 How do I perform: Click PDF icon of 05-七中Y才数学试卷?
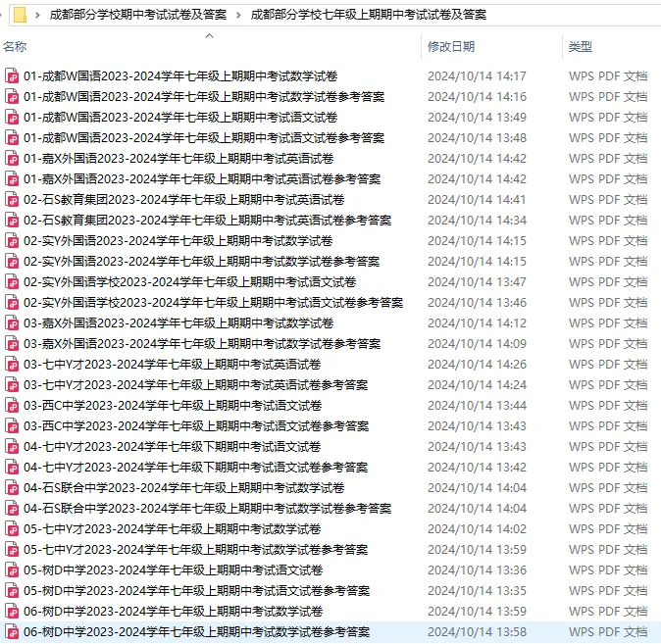point(12,529)
